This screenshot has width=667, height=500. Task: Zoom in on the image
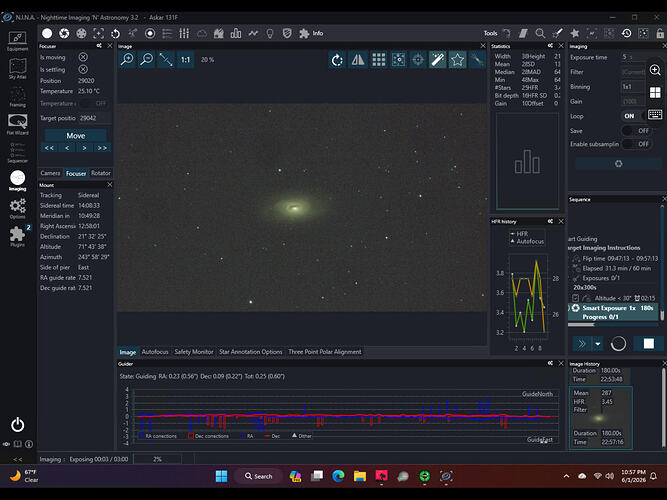click(x=127, y=60)
